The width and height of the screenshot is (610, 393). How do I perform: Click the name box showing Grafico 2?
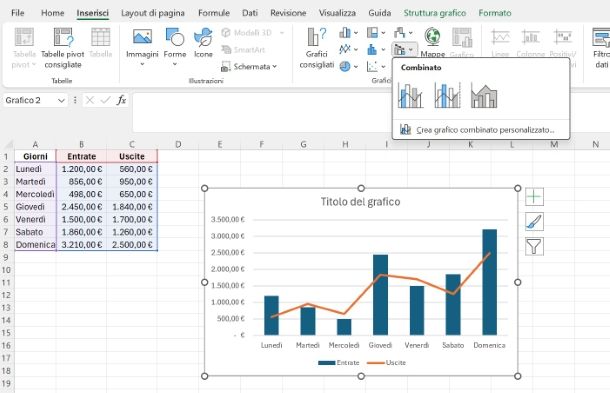click(x=30, y=100)
